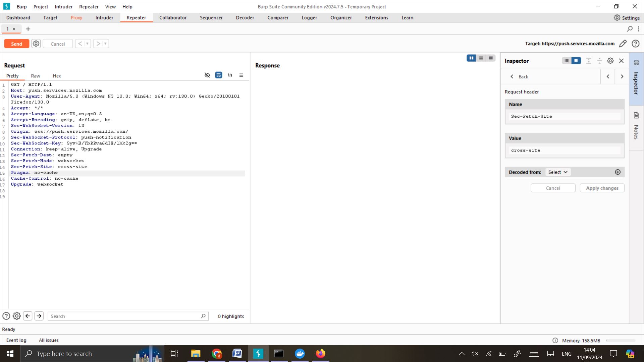644x362 pixels.
Task: Toggle pretty print in request editor
Action: click(x=218, y=75)
